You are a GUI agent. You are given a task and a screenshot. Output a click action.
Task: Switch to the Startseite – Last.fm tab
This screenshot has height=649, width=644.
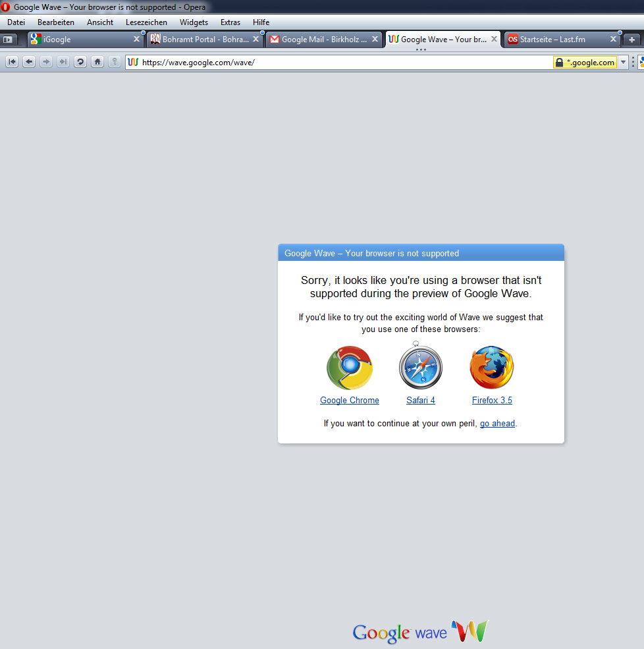(556, 40)
